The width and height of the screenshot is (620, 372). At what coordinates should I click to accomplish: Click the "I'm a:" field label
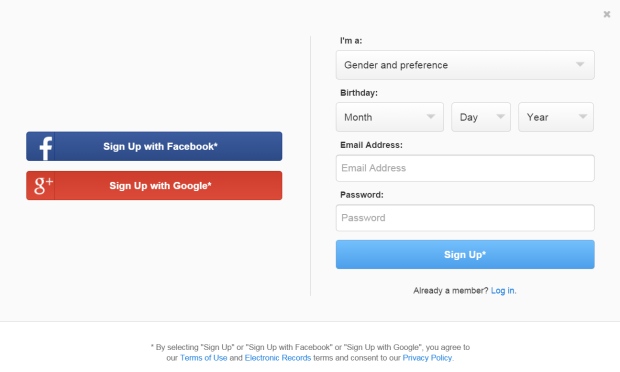(351, 40)
